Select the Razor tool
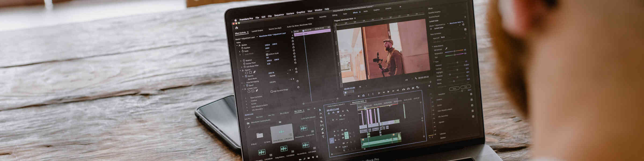This screenshot has width=644, height=161. (x=321, y=121)
